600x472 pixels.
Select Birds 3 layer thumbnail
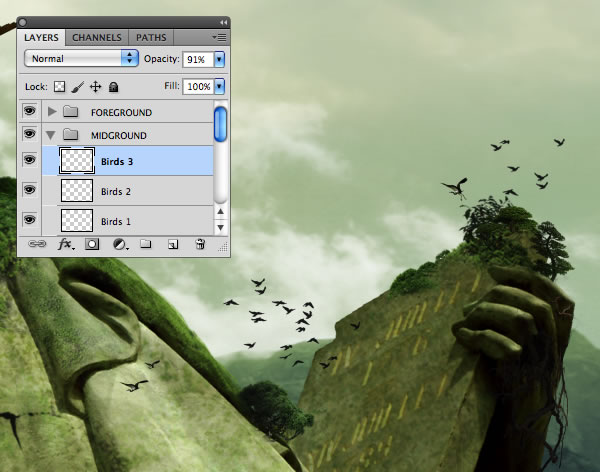pos(77,160)
